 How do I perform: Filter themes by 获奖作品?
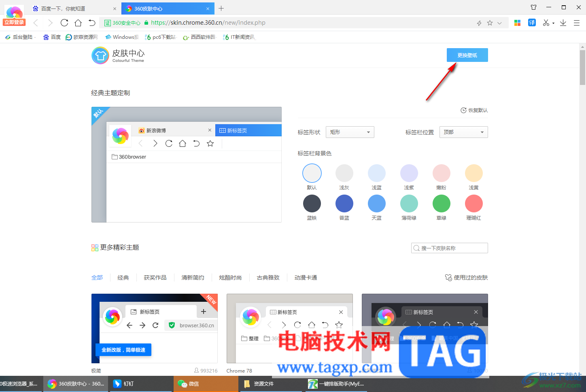[155, 278]
